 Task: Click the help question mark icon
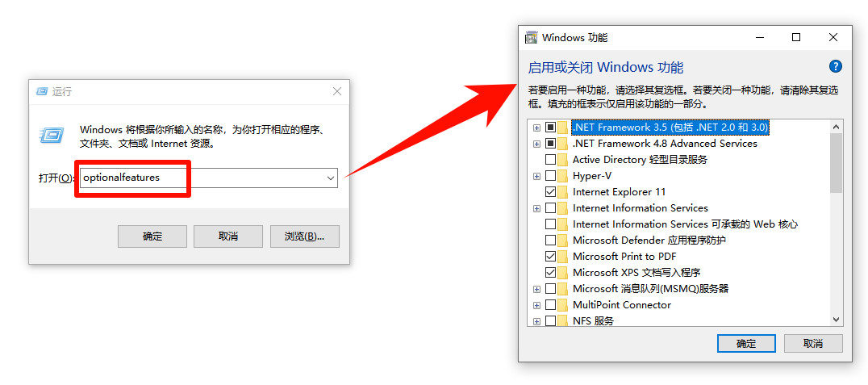coord(836,67)
